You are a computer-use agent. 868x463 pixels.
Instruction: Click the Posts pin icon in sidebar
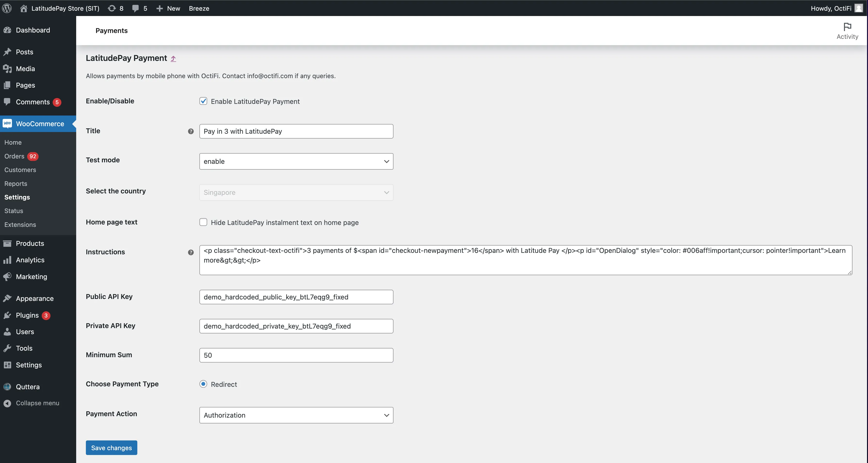(8, 52)
